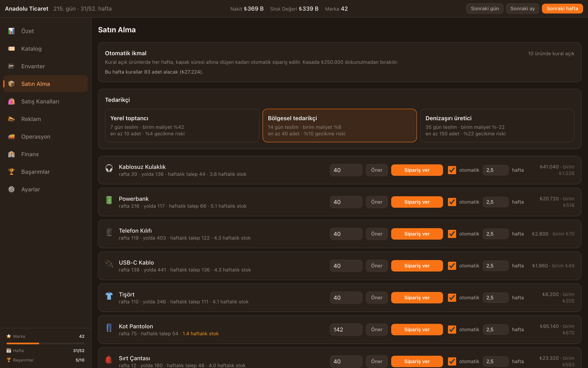This screenshot has width=588, height=368.
Task: Open the Katalog menu item
Action: 46,49
